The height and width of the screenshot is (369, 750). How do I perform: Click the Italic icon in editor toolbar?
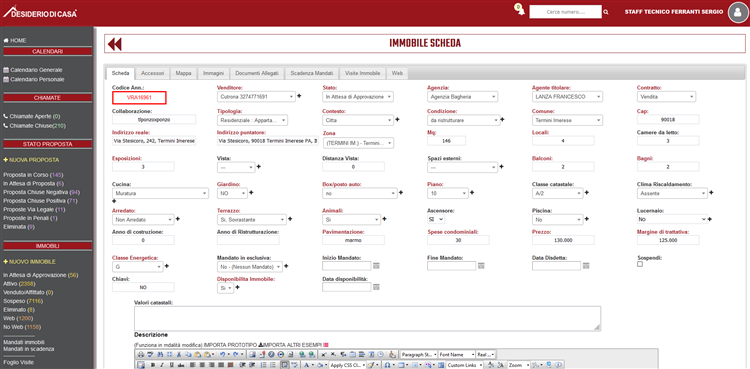[x=161, y=365]
